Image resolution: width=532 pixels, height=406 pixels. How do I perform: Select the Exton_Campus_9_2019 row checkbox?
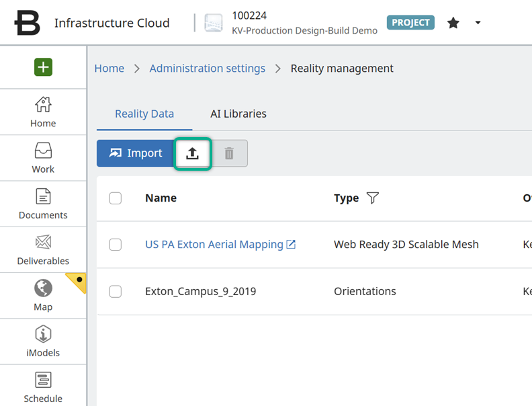[116, 292]
